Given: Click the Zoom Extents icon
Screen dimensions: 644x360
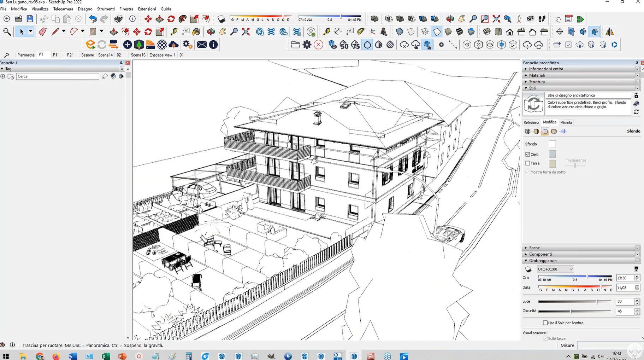Looking at the screenshot, I should tap(246, 32).
